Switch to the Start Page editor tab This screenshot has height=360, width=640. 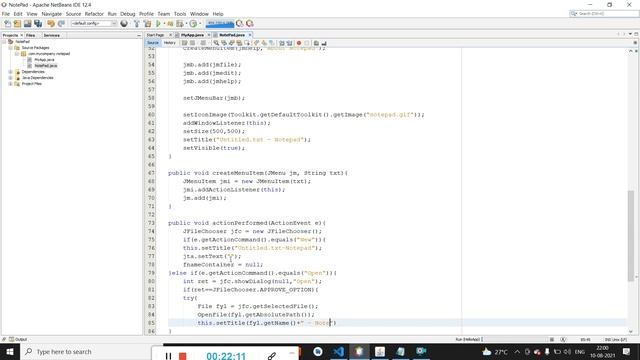pos(155,35)
